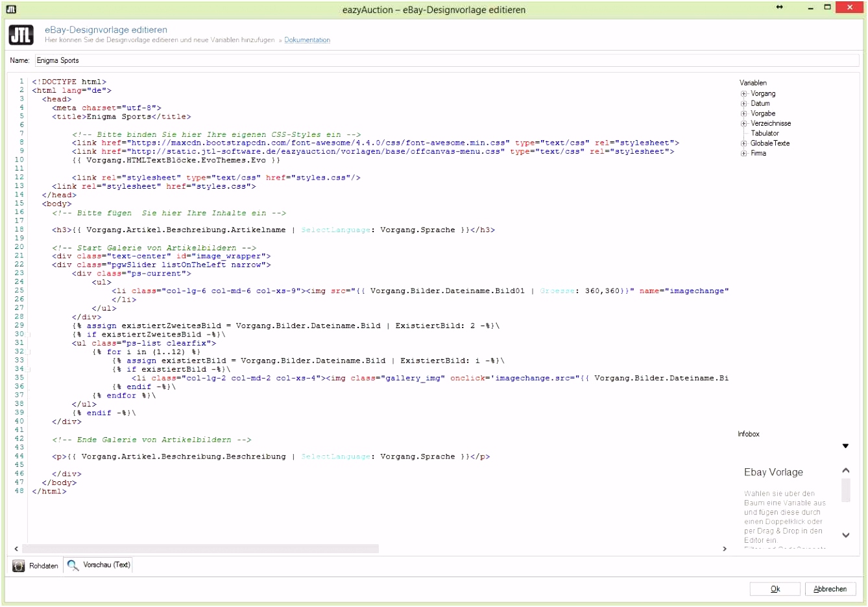Click the '<p>' Beschreibung code line

pyautogui.click(x=271, y=457)
